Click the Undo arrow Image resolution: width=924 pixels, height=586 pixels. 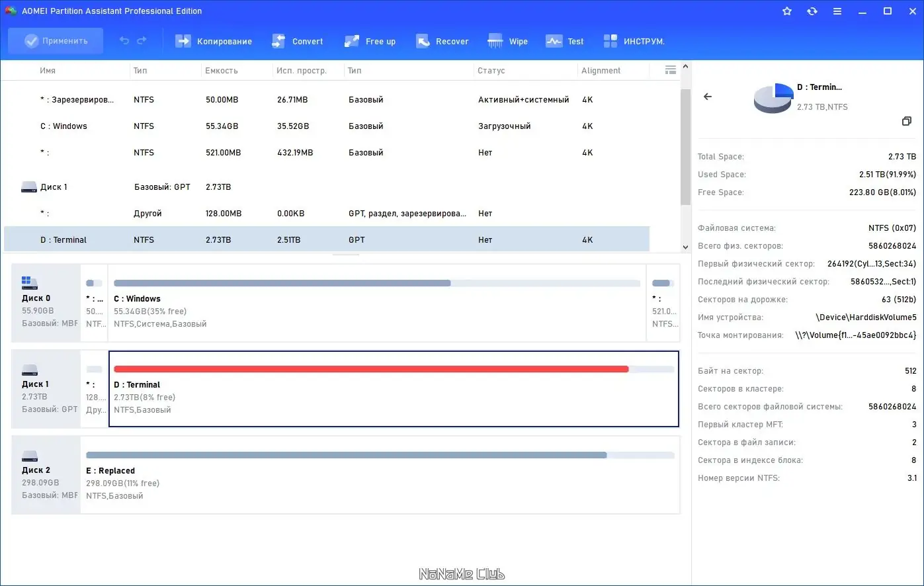124,41
